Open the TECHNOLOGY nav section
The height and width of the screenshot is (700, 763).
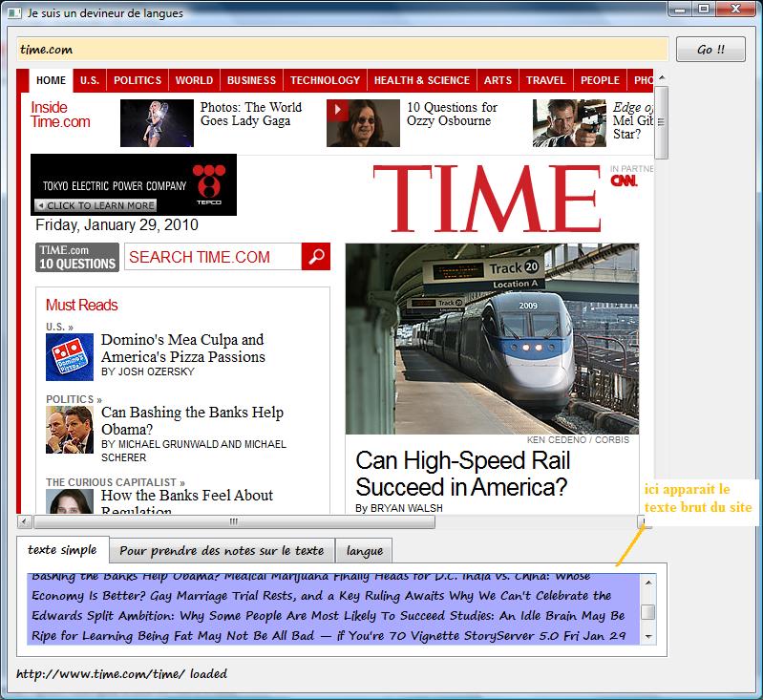click(x=325, y=80)
